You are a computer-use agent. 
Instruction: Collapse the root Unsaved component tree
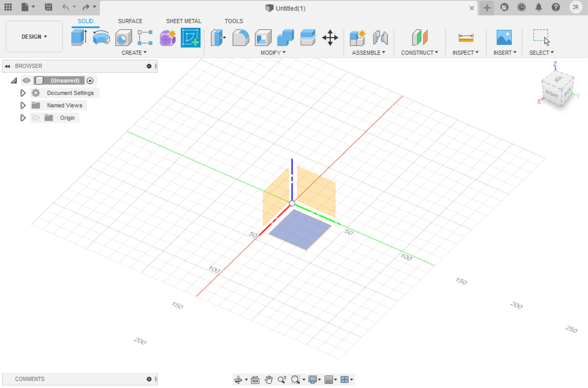14,80
